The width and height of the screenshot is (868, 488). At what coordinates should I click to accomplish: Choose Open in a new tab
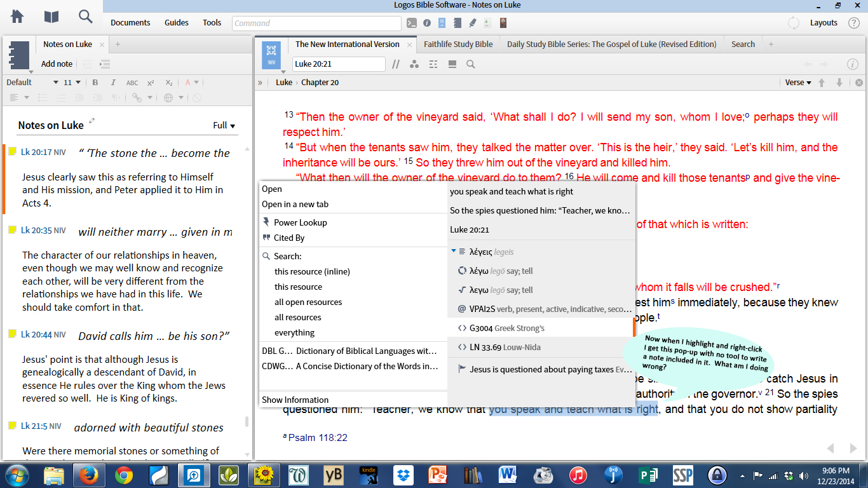295,204
